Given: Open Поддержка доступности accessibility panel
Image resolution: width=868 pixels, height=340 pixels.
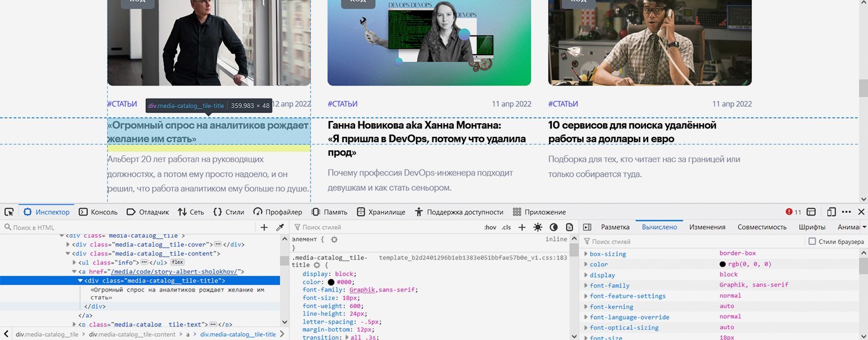Looking at the screenshot, I should click(x=459, y=212).
